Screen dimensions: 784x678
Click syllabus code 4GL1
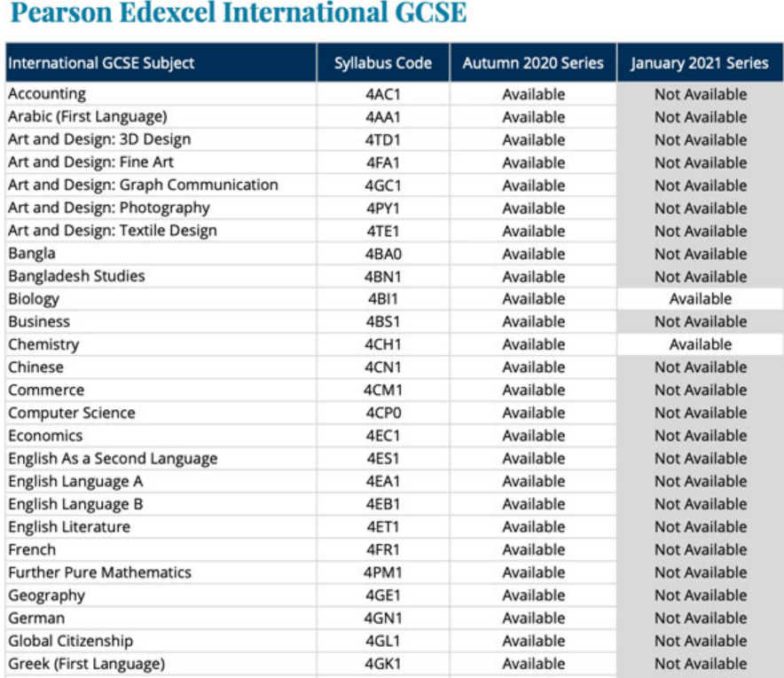pyautogui.click(x=383, y=641)
